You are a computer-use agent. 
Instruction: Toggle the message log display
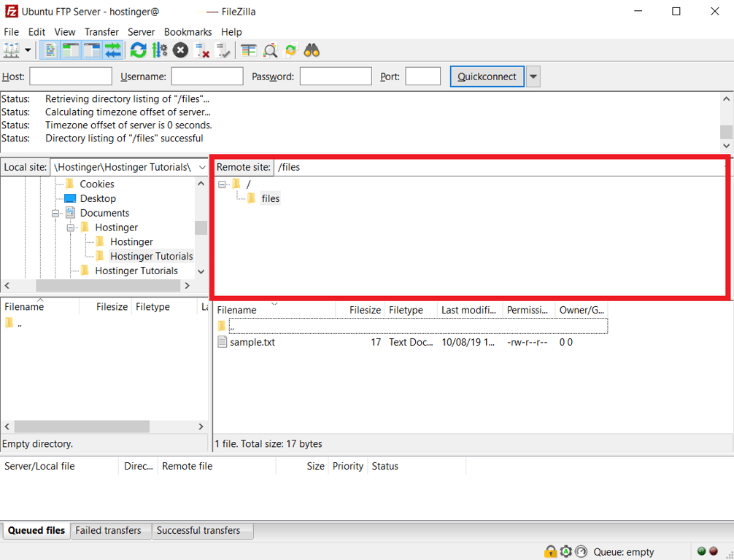(49, 50)
